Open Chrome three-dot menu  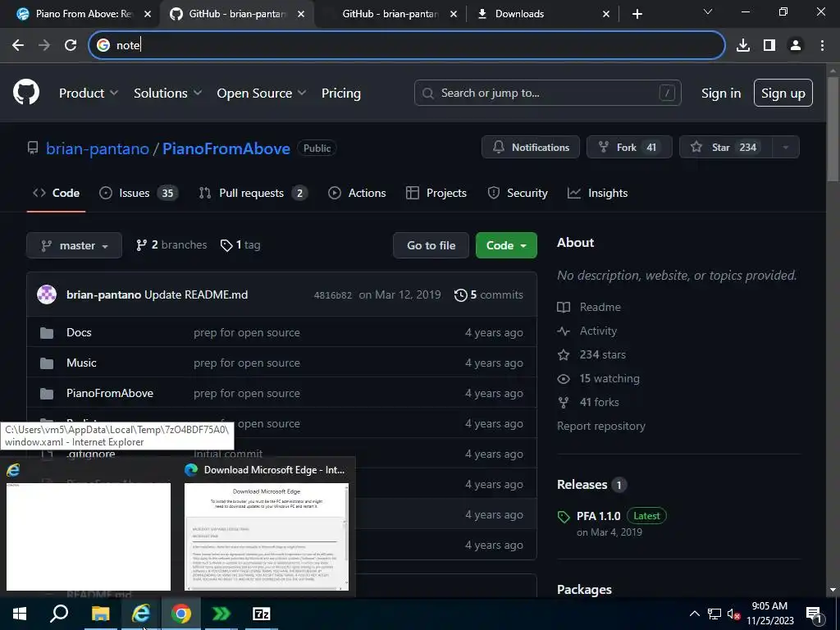(x=822, y=45)
